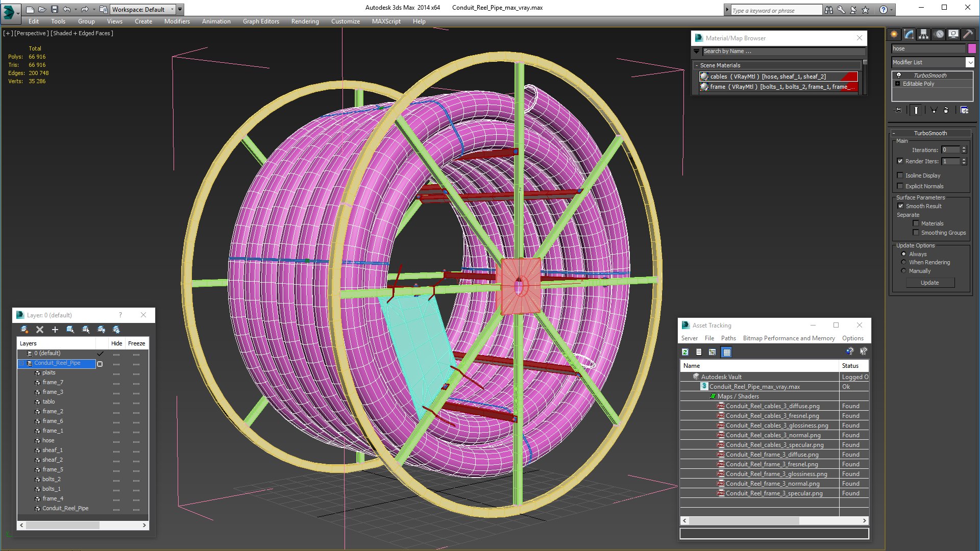This screenshot has height=551, width=980.
Task: Expand the Editable Poly modifier entry
Action: tap(898, 84)
